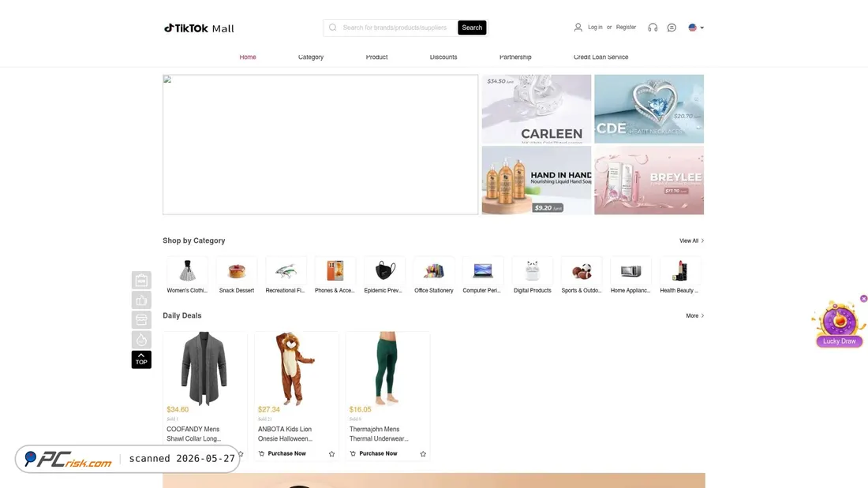This screenshot has width=868, height=488.
Task: Open the language flag dropdown
Action: pyautogui.click(x=696, y=28)
